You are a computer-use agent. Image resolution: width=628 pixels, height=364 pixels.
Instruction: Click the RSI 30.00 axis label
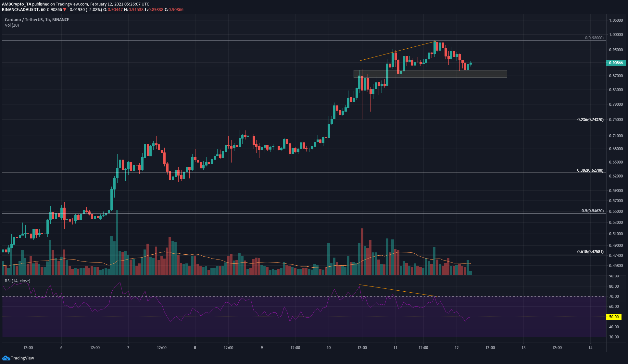(x=614, y=337)
